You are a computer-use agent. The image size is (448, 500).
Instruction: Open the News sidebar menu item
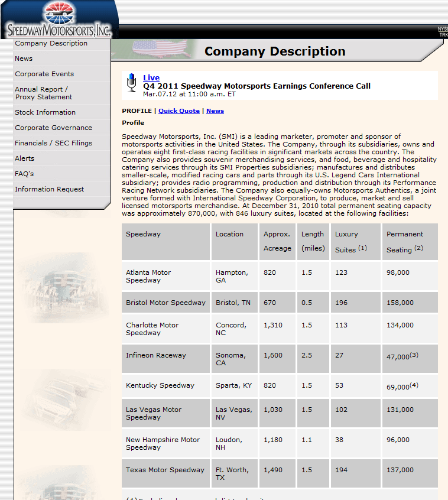(x=24, y=59)
